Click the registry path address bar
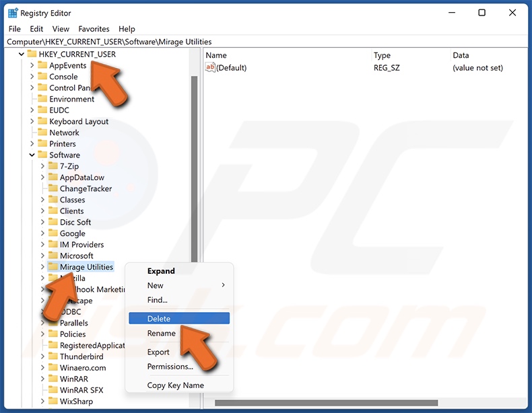This screenshot has width=532, height=413. tap(266, 41)
